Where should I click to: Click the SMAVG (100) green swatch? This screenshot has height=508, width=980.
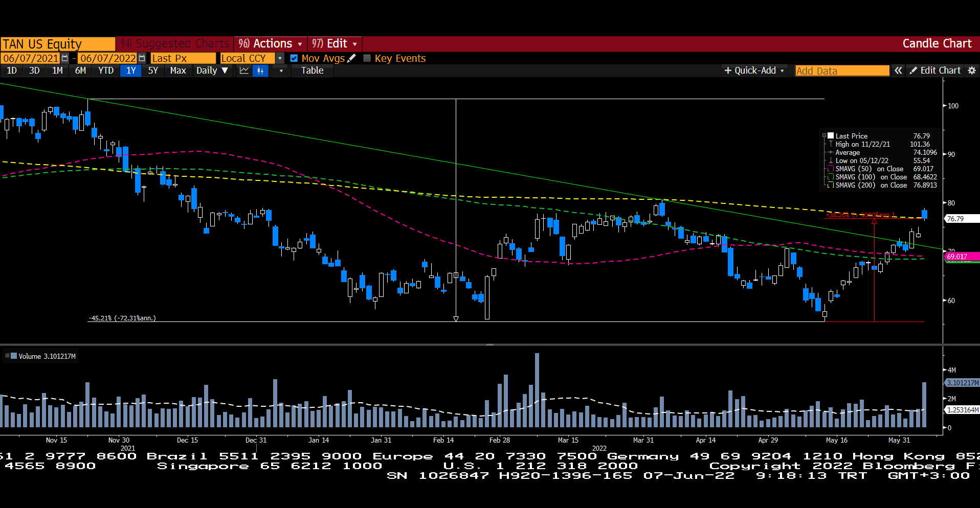coord(831,177)
